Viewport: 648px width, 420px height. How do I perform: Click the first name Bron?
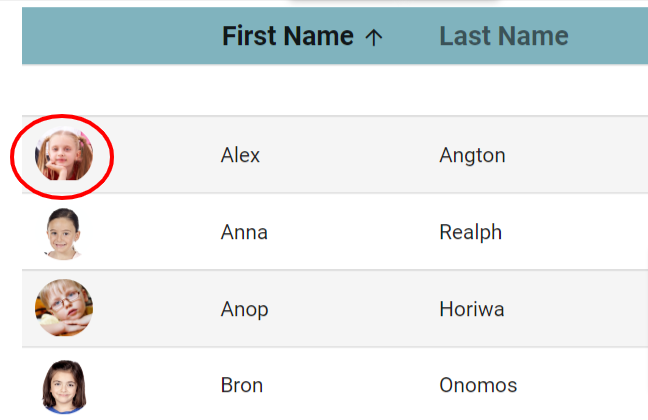pyautogui.click(x=242, y=385)
